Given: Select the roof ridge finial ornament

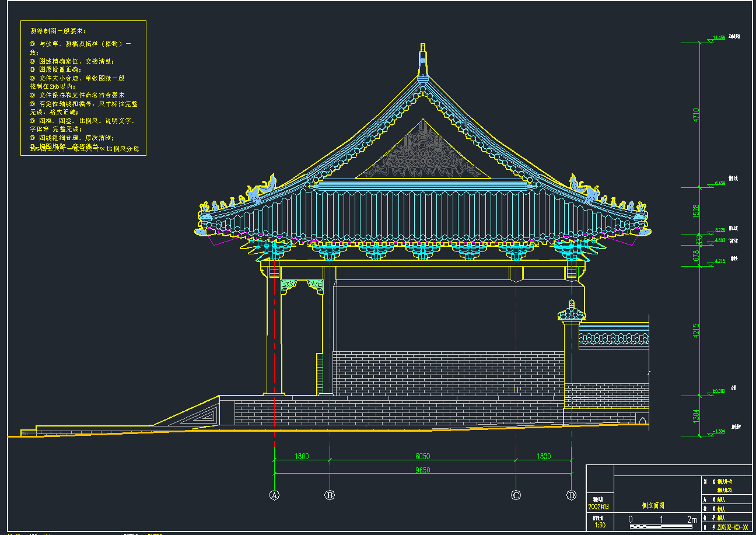Looking at the screenshot, I should tap(423, 60).
